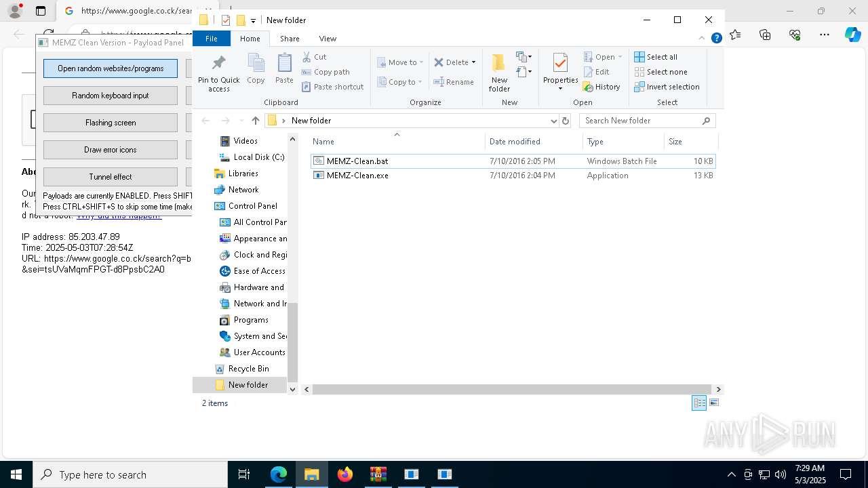Expand the Delete dropdown arrow

pos(473,62)
